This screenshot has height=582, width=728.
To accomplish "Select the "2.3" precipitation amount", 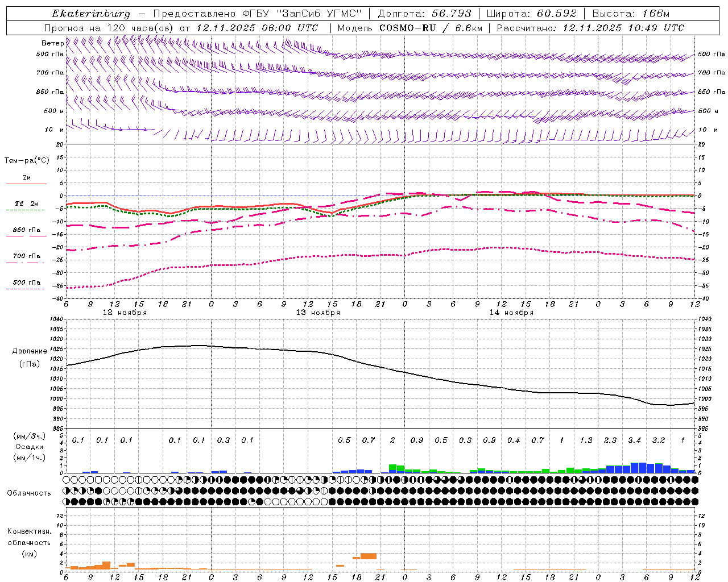I will pos(610,440).
